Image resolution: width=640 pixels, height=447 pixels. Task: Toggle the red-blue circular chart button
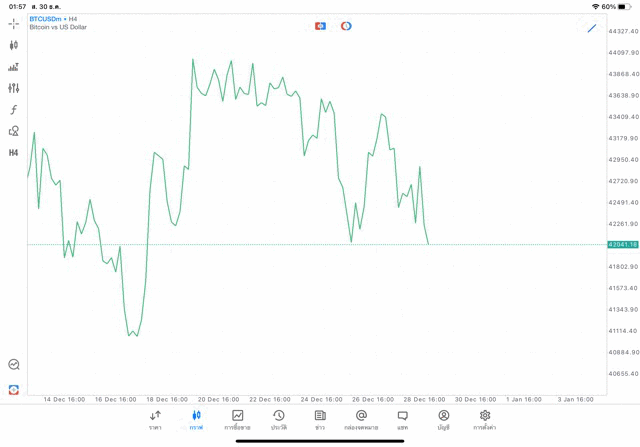346,26
